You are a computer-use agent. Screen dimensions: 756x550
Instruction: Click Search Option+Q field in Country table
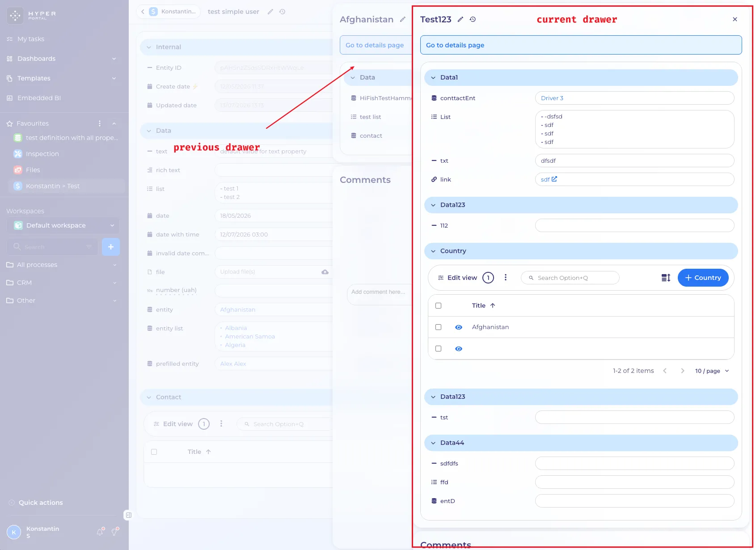[x=570, y=278]
